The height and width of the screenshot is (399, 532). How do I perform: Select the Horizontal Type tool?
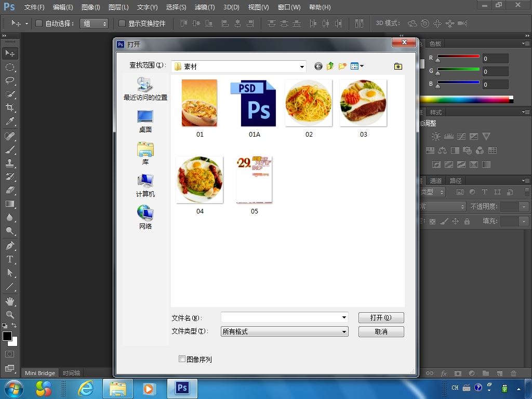[x=10, y=259]
